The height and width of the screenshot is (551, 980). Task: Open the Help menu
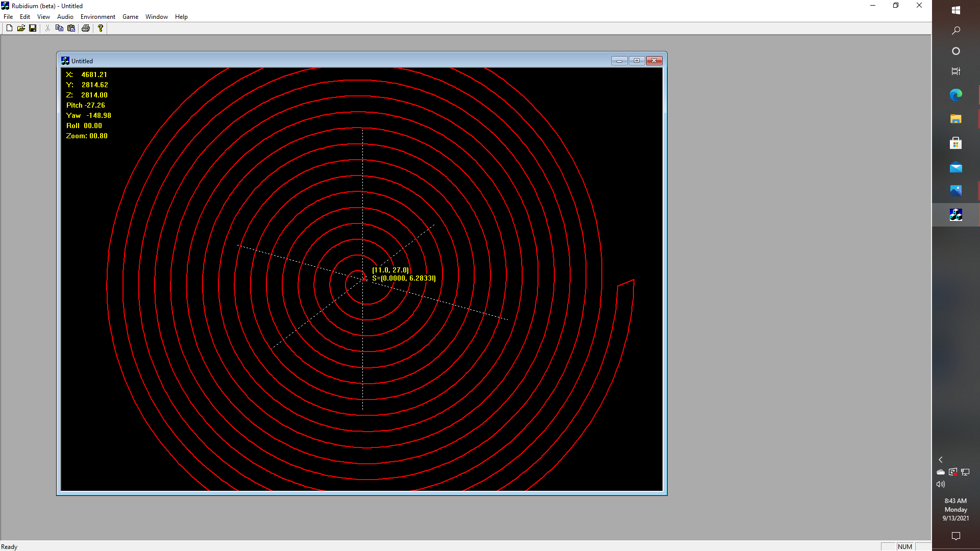coord(181,17)
